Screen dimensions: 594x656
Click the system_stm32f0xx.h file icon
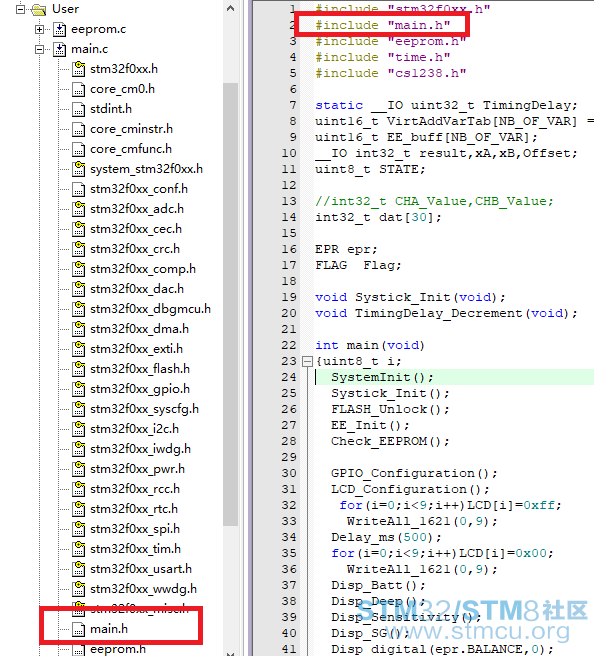click(x=78, y=169)
